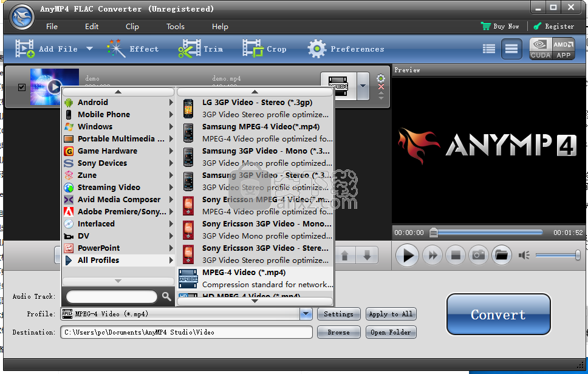Screen dimensions: 588x374
Task: Open the Clip menu
Action: (132, 27)
